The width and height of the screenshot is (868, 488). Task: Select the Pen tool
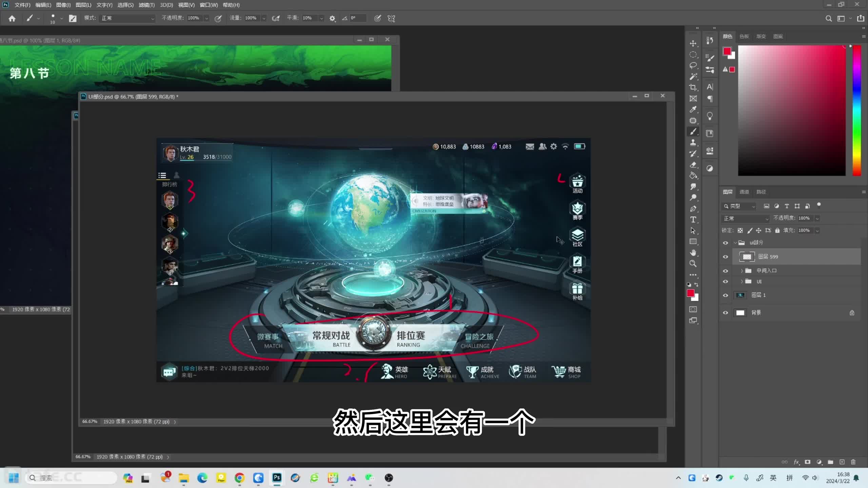click(x=693, y=209)
